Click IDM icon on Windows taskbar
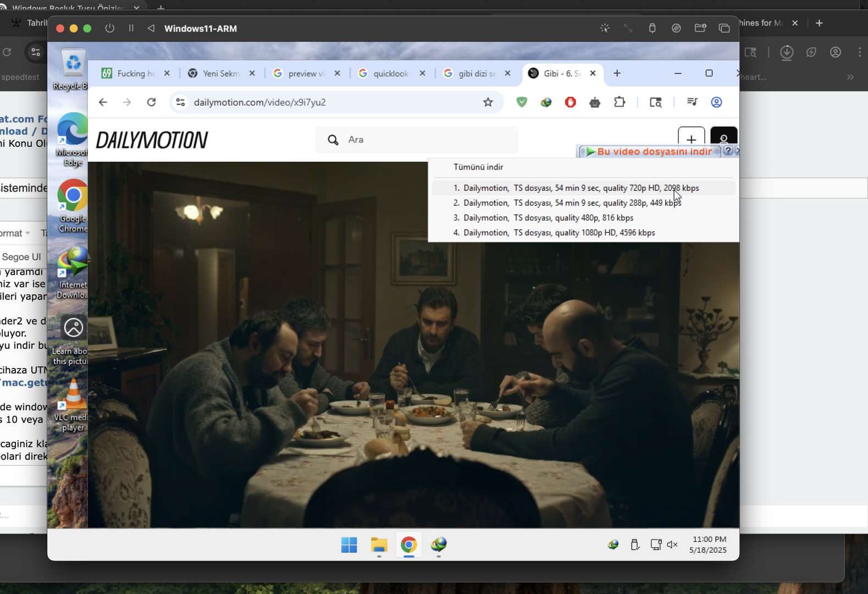Viewport: 868px width, 594px height. 439,545
